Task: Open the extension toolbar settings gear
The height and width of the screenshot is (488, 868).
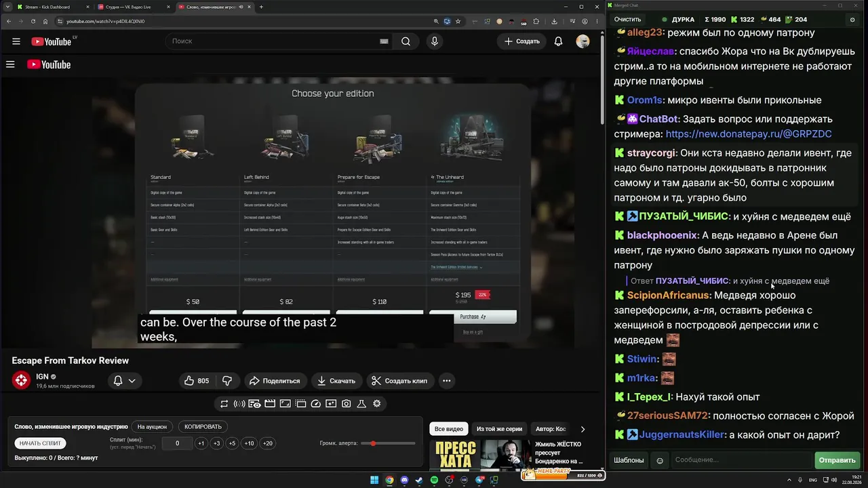Action: tap(377, 404)
